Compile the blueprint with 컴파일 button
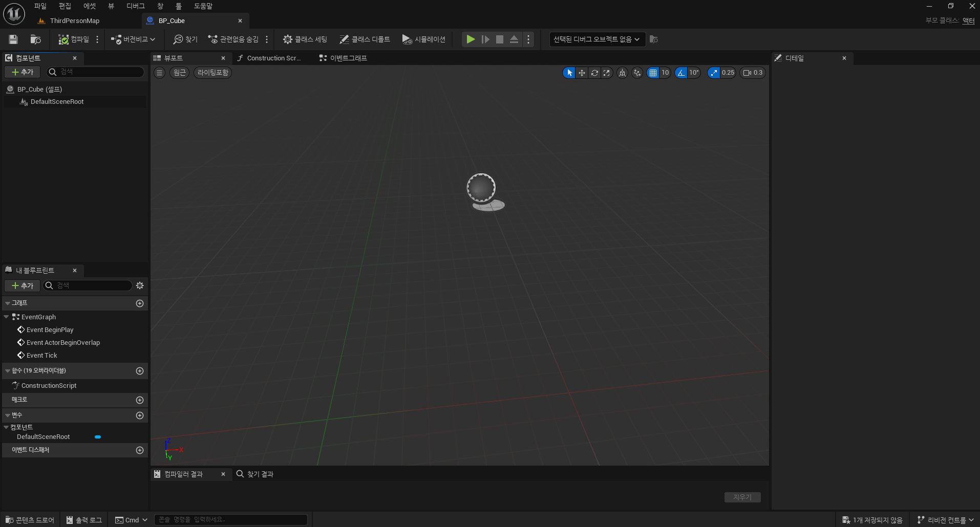Image resolution: width=980 pixels, height=527 pixels. [x=74, y=39]
